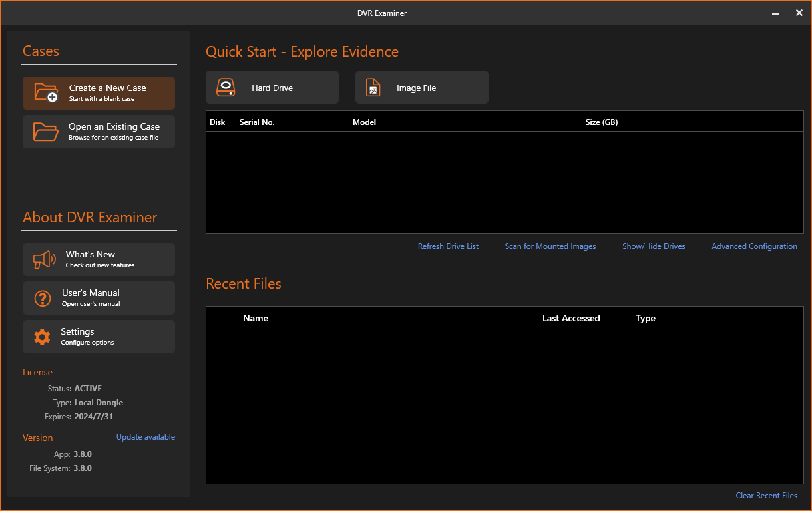
Task: Click the Open an Existing Case folder icon
Action: (x=46, y=132)
